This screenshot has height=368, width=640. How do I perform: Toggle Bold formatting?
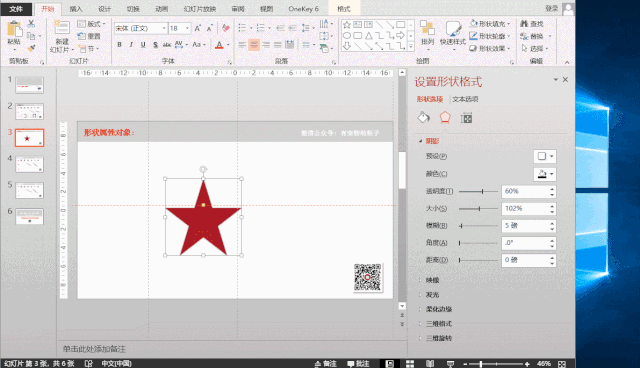pyautogui.click(x=119, y=44)
